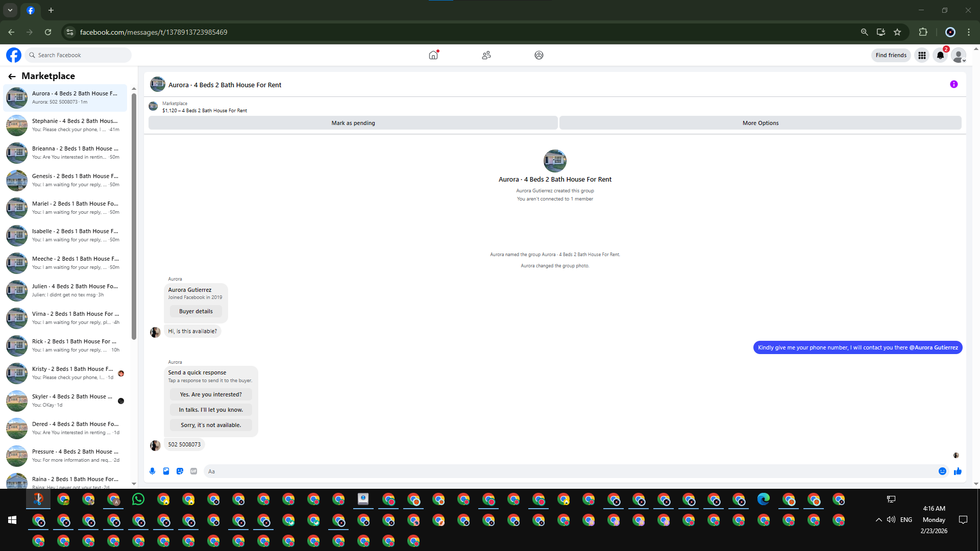
Task: Open the Pressure 4 Beds 2 Bath conversation
Action: (x=65, y=456)
